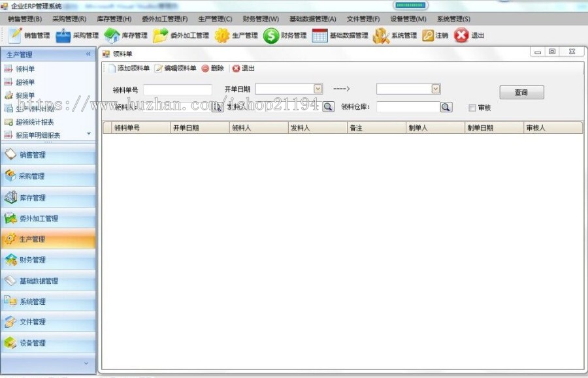Open the first 开单日期 date dropdown
This screenshot has width=588, height=378.
coord(318,87)
